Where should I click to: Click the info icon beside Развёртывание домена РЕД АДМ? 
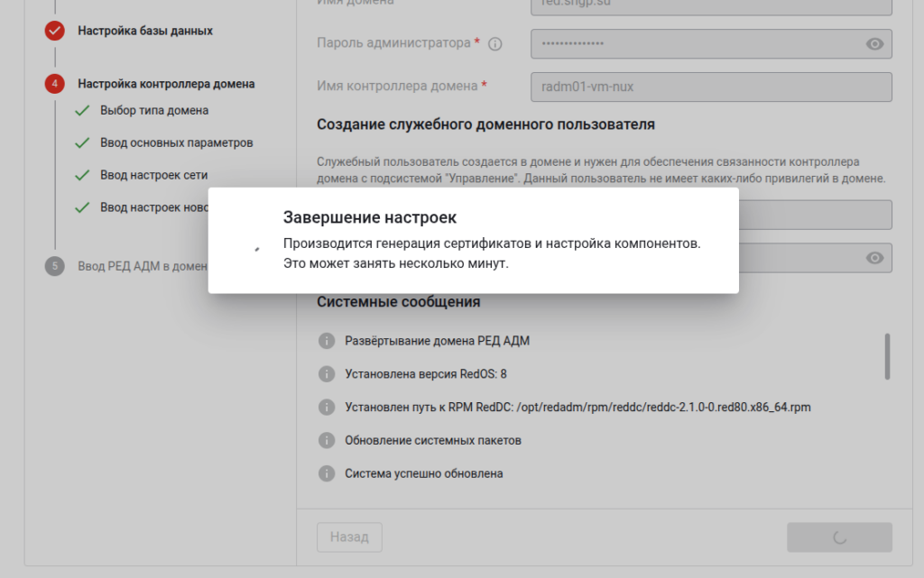point(326,341)
